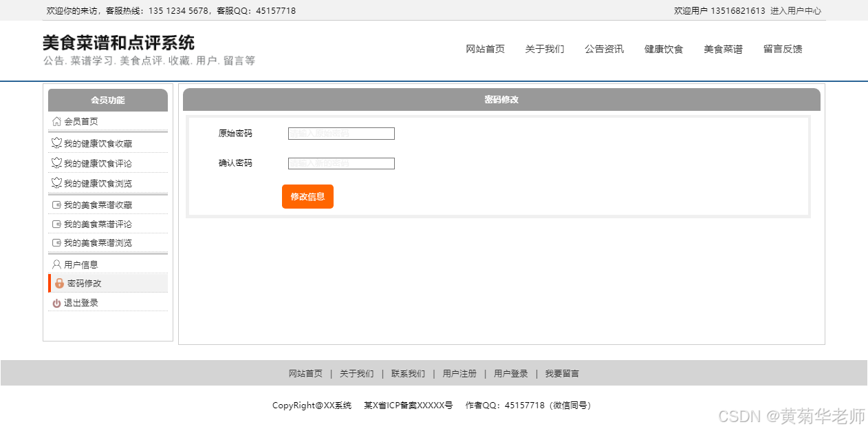This screenshot has height=431, width=868.
Task: Click the house icon beside 会员首页
Action: tap(56, 121)
